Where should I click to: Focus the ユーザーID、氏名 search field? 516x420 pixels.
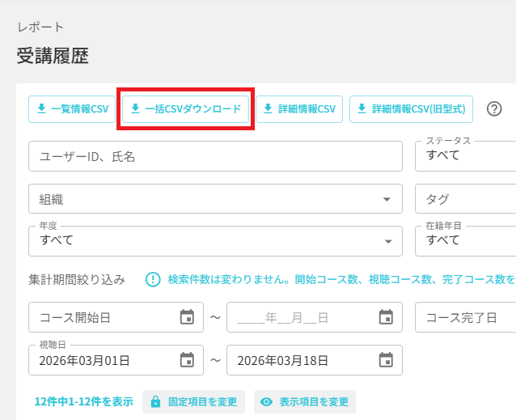(x=216, y=156)
